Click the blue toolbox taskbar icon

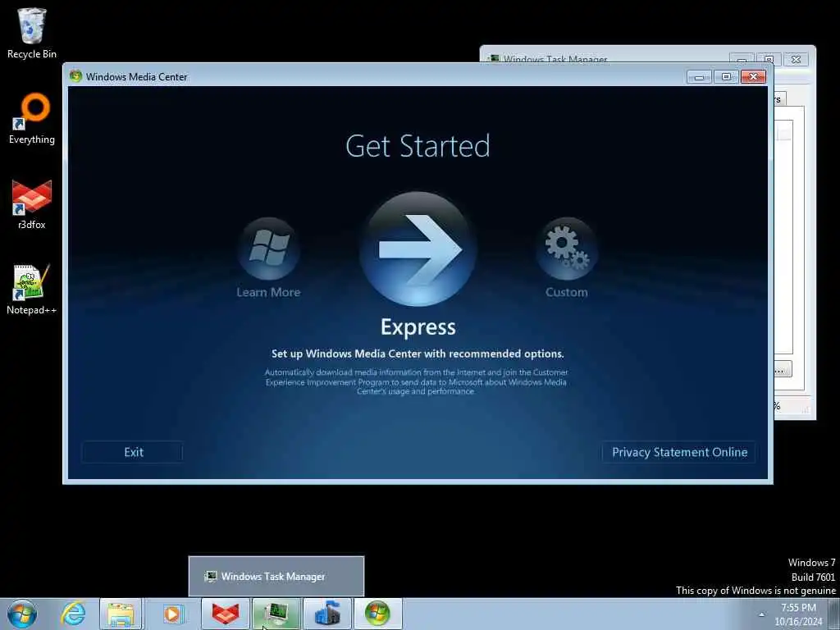coord(327,614)
